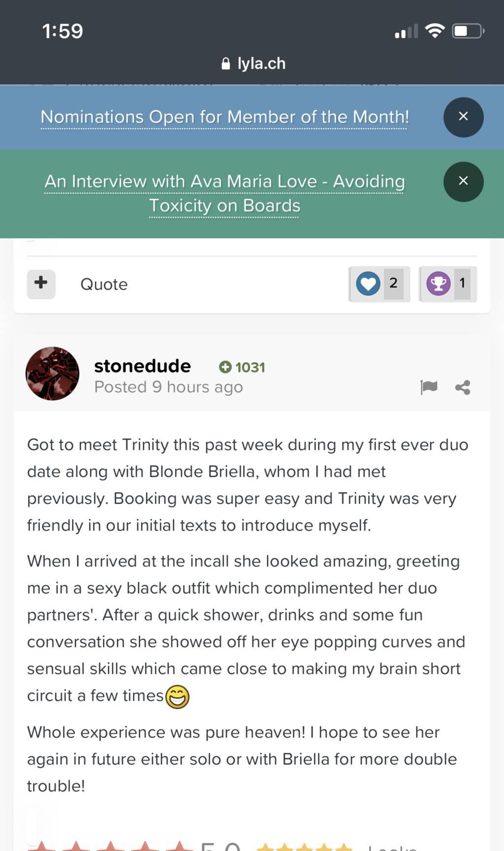Quote the previous post
This screenshot has width=504, height=851.
click(104, 284)
